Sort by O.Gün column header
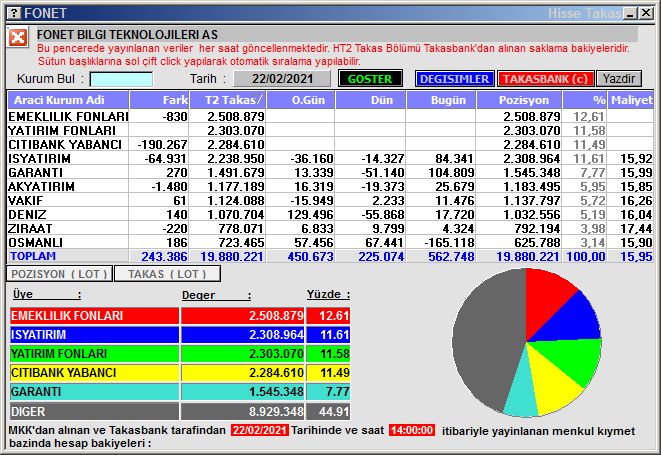The image size is (661, 455). [301, 100]
